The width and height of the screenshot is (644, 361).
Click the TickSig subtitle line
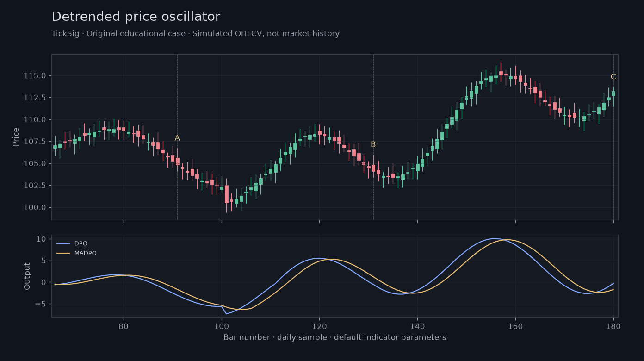pyautogui.click(x=195, y=34)
